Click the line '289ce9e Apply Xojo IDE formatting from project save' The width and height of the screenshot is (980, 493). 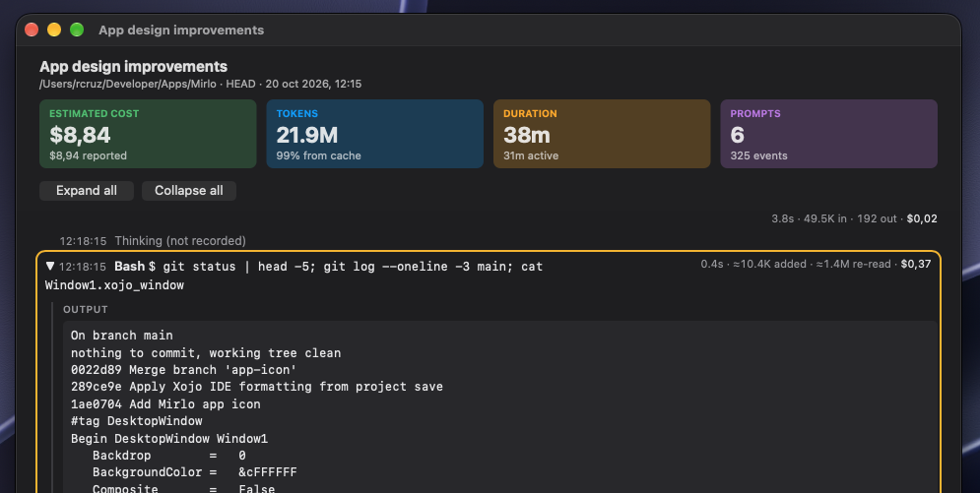click(257, 387)
